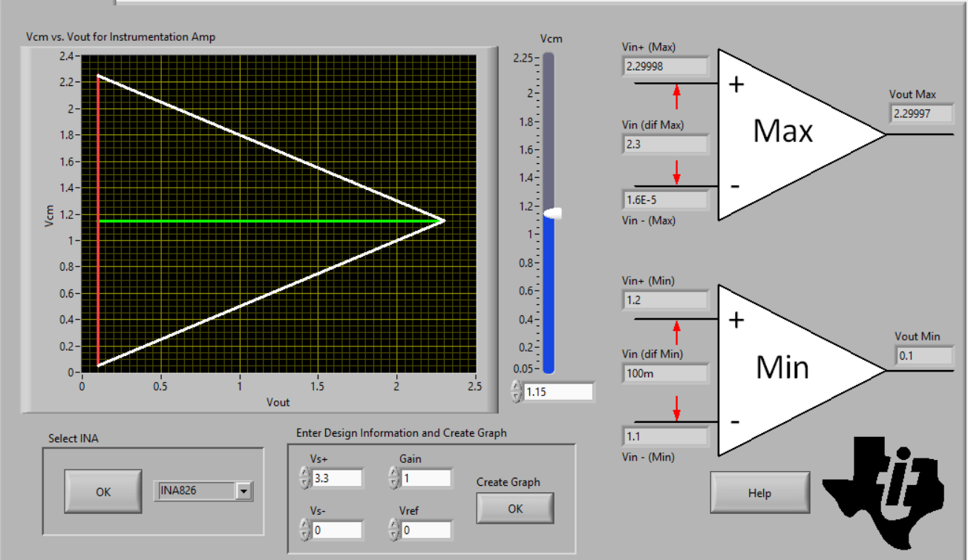Click the Gain stepper arrows
Viewport: 968px width, 560px height.
click(393, 478)
